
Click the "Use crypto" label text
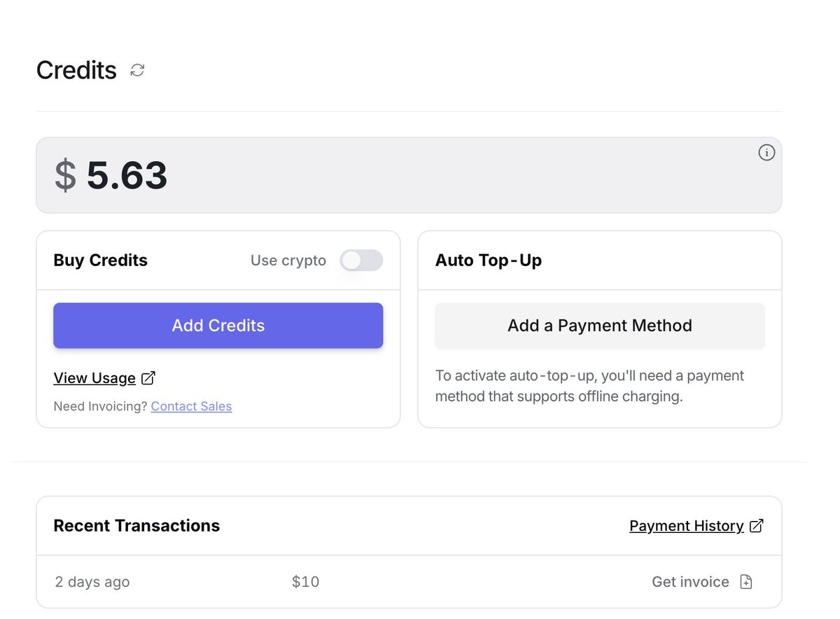click(x=288, y=260)
